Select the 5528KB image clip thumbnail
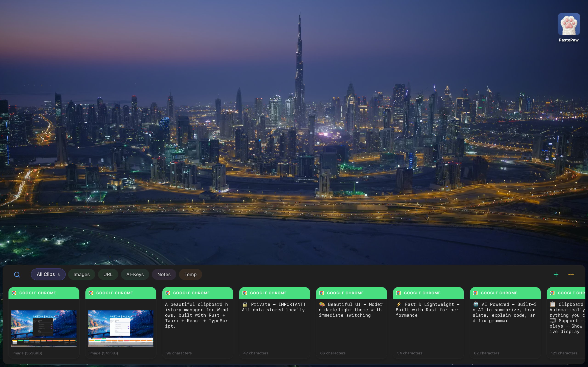The image size is (588, 367). 44,328
